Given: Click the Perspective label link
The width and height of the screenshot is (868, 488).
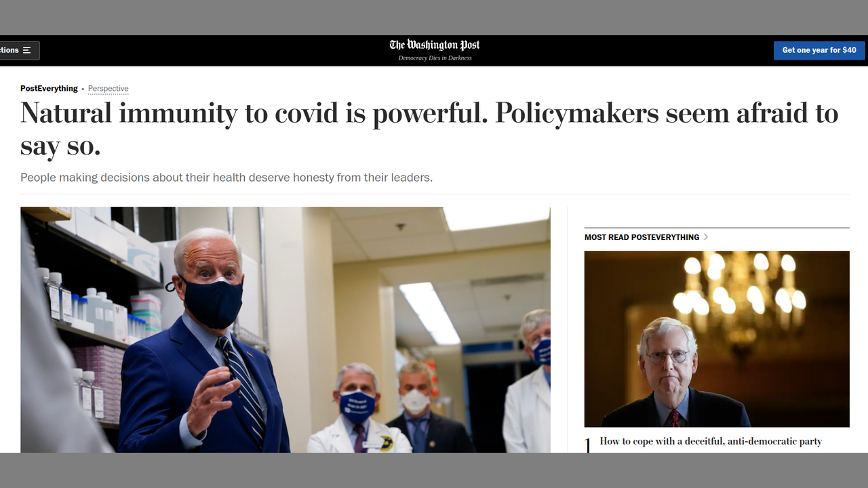Looking at the screenshot, I should click(x=108, y=89).
